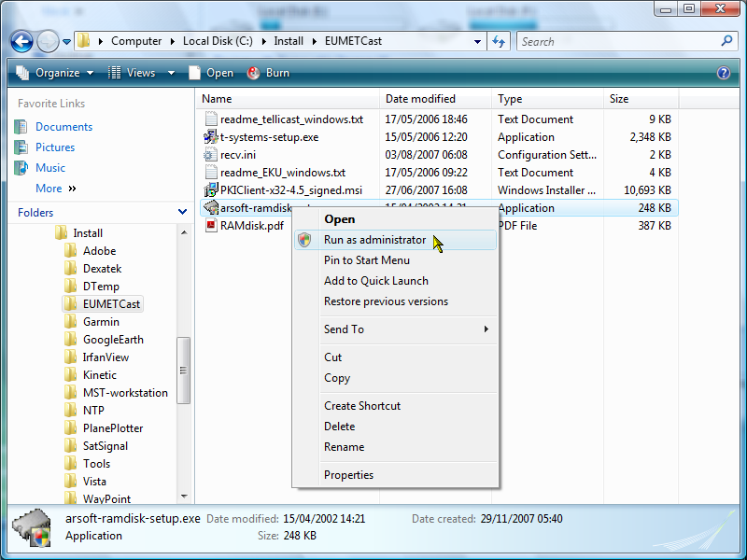Select readme_tellicast_windows.txt file icon
This screenshot has width=747, height=560.
click(x=211, y=119)
